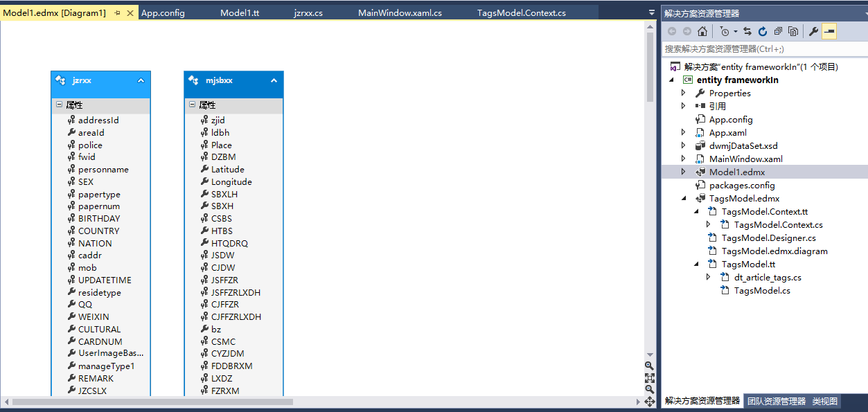The width and height of the screenshot is (868, 412).
Task: Select the addressId property in jzrxx
Action: tap(98, 120)
